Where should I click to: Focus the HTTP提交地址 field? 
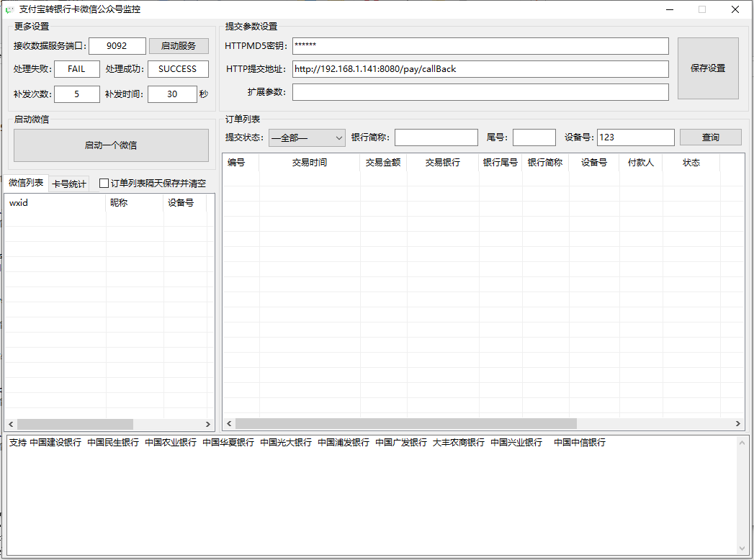pos(480,69)
